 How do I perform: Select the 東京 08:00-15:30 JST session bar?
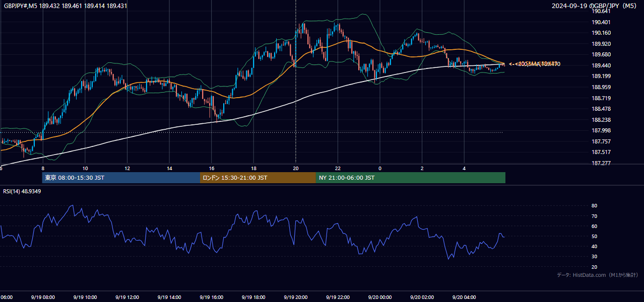point(121,178)
